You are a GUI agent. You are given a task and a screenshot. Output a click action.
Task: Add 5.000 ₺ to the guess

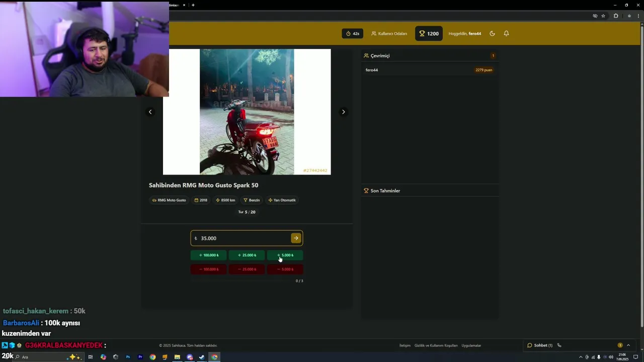click(285, 255)
